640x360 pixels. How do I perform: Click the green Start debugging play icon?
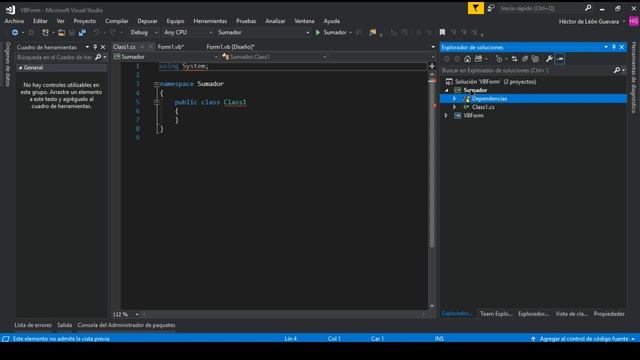pyautogui.click(x=318, y=32)
